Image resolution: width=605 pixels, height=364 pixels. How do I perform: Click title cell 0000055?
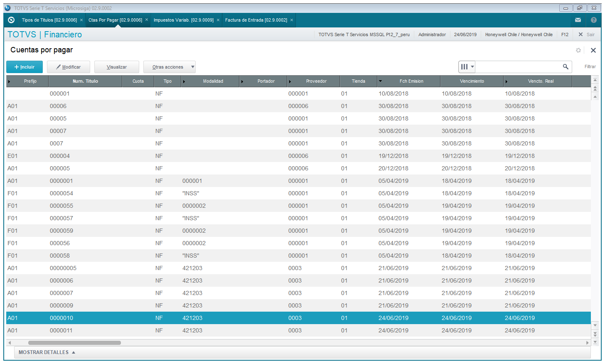click(x=61, y=206)
